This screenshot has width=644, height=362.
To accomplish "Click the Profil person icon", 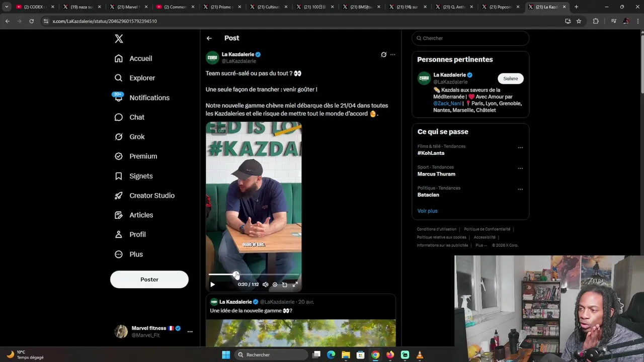I will tap(119, 234).
